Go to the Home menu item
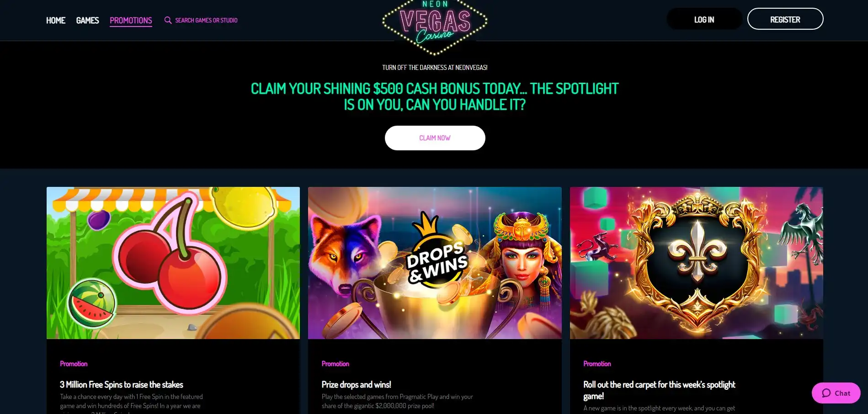868x414 pixels. coord(56,20)
